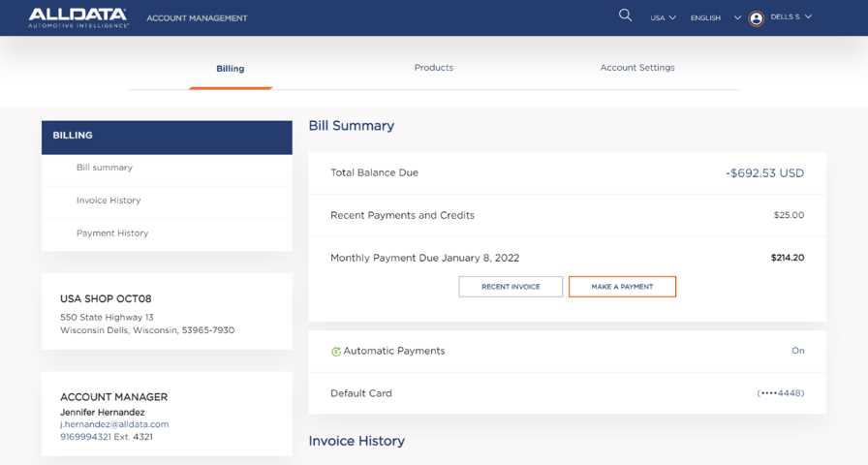Expand the DELLS S account menu

(790, 17)
